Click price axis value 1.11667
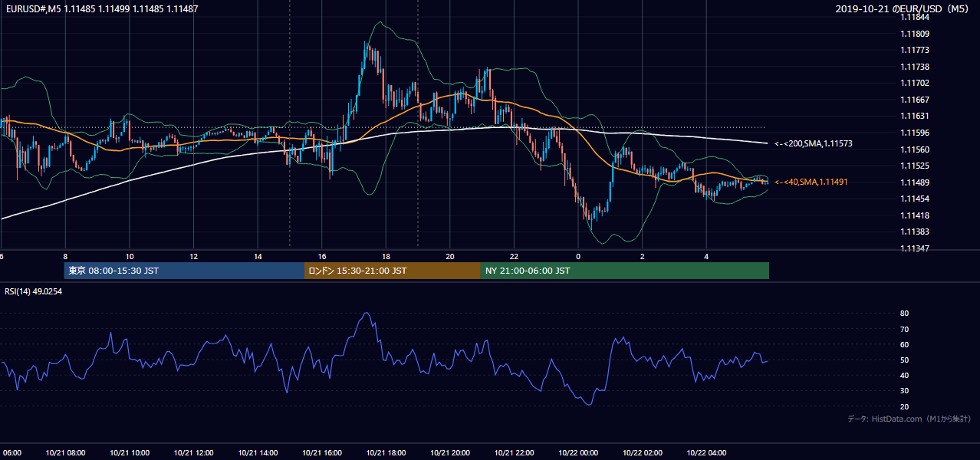The image size is (980, 460). (x=916, y=100)
